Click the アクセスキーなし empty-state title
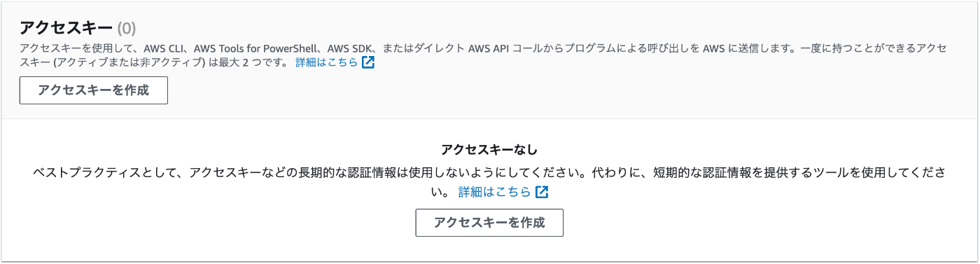 [x=489, y=149]
